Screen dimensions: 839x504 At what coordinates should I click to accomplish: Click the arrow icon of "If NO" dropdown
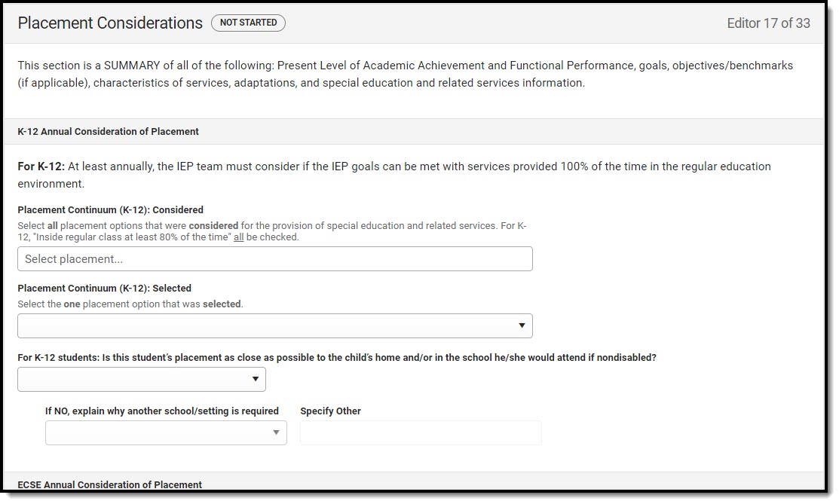[276, 432]
